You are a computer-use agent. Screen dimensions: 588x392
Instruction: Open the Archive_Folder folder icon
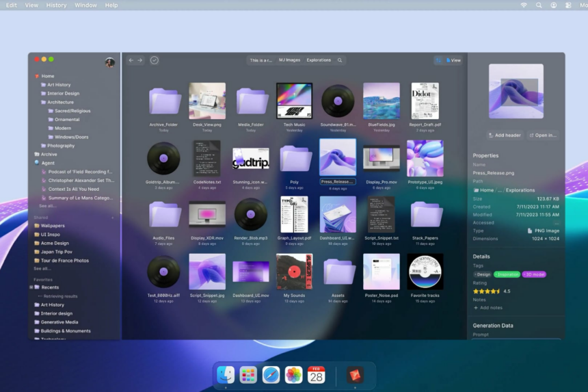(x=164, y=101)
